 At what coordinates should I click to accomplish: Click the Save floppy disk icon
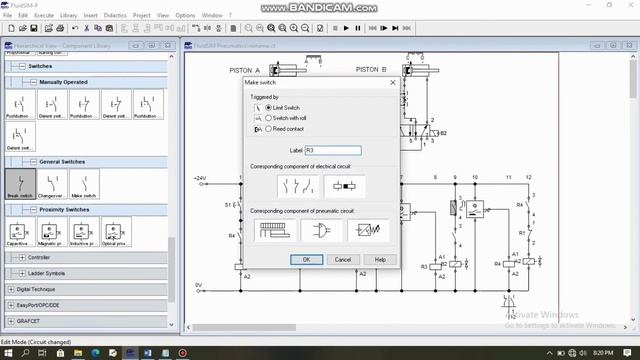34,28
